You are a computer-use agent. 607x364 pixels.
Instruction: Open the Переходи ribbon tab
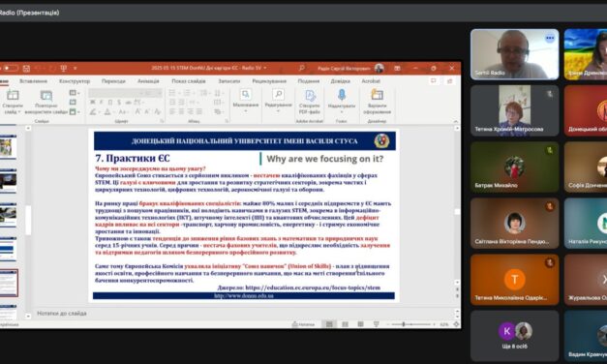pos(113,81)
